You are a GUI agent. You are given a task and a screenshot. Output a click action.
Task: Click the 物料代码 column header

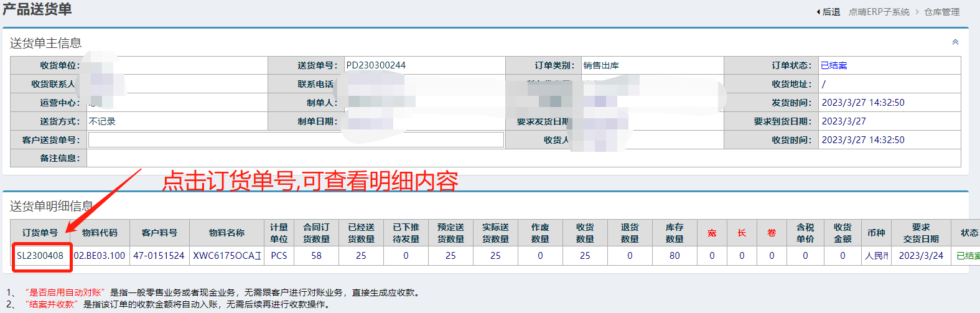coord(100,233)
